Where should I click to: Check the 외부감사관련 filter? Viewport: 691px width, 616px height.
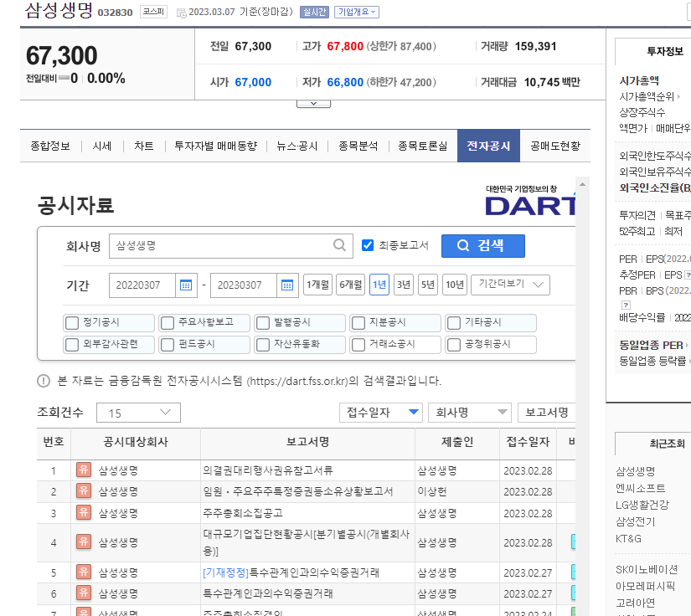tap(72, 344)
